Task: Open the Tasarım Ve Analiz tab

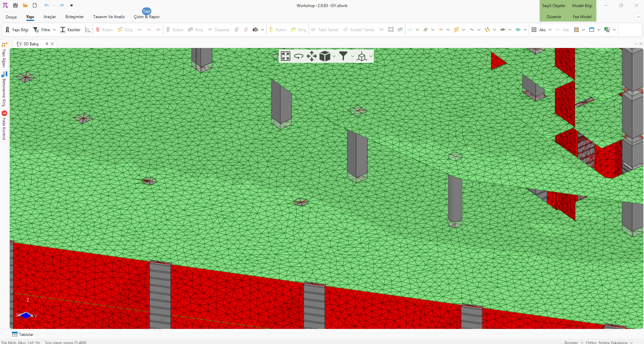Action: (109, 17)
